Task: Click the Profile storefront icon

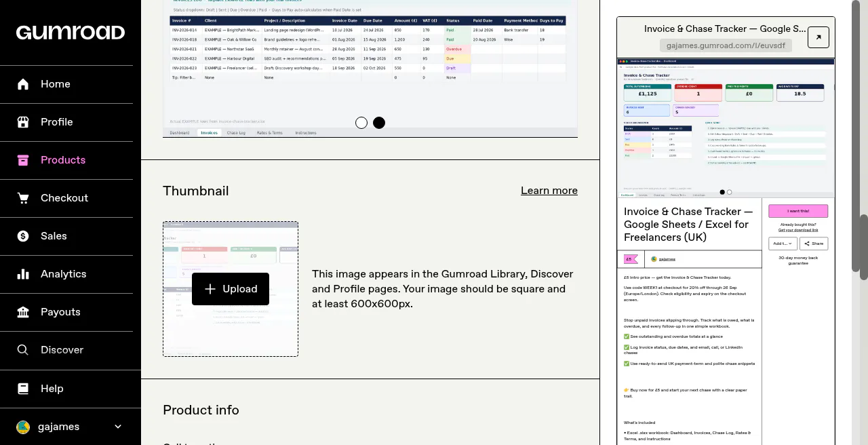Action: coord(23,122)
